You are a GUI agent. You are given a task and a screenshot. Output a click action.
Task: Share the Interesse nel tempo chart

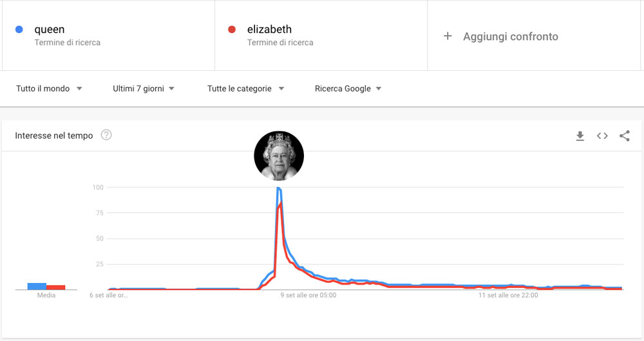624,136
